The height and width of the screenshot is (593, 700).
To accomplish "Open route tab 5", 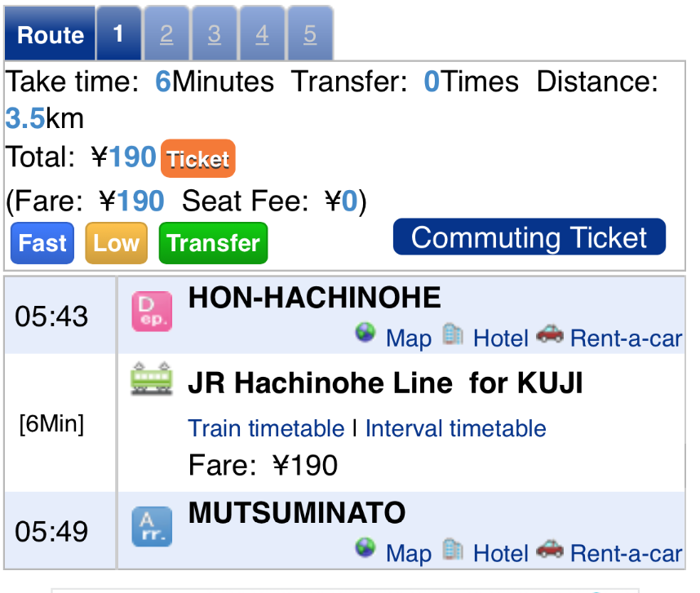I will pos(310,33).
